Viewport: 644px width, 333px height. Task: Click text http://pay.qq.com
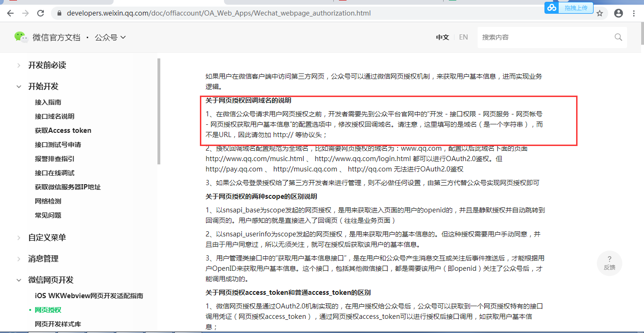click(x=234, y=169)
